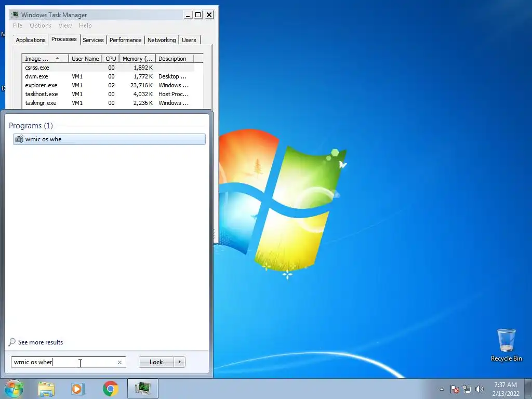The image size is (532, 399).
Task: Maximize the Windows Task Manager window
Action: click(x=198, y=15)
